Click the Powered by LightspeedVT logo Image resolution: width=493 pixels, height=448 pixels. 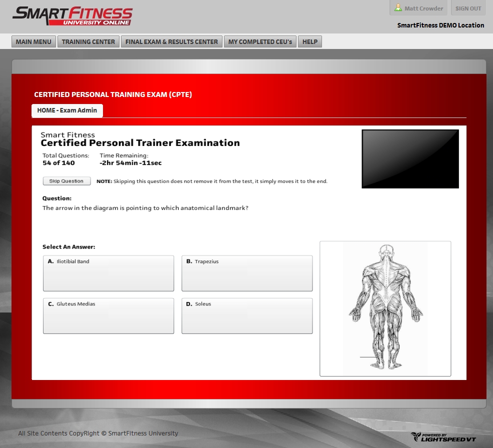(443, 437)
